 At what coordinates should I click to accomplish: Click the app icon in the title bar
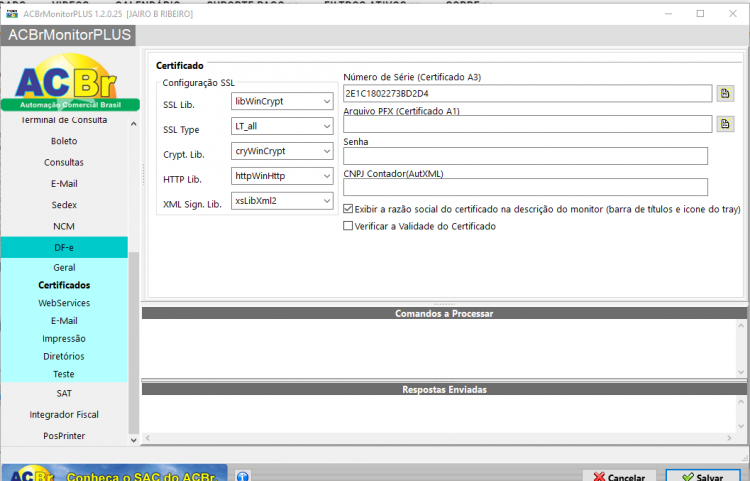(11, 14)
